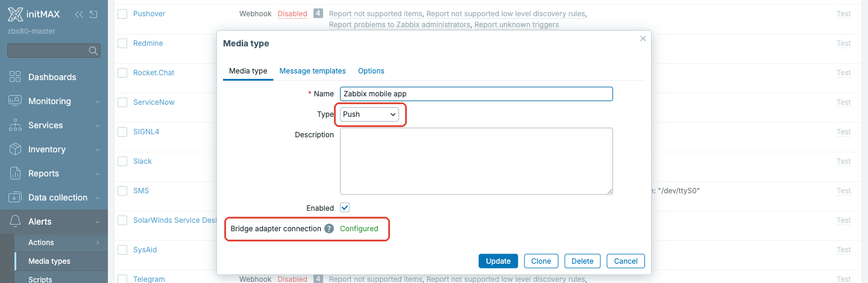Expand the Monitoring menu section
The width and height of the screenshot is (868, 283).
tap(97, 101)
